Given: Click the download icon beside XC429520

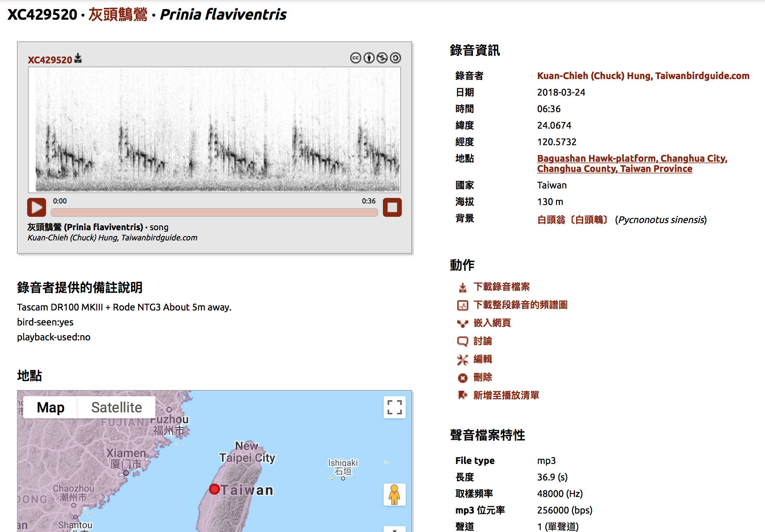Looking at the screenshot, I should click(78, 58).
